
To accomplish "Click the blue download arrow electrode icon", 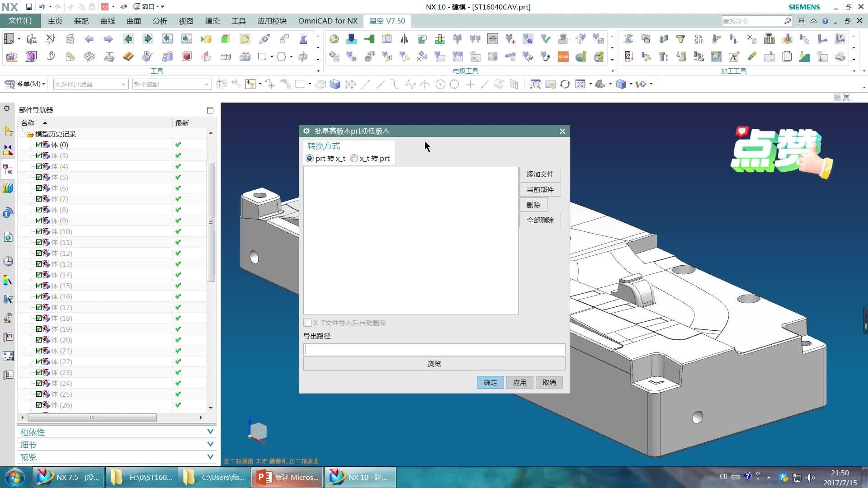I will point(351,39).
